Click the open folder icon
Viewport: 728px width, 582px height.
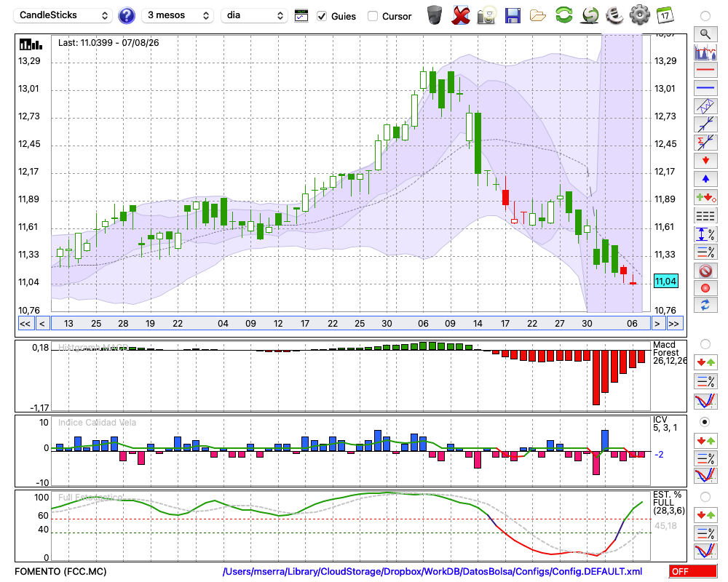pyautogui.click(x=538, y=16)
